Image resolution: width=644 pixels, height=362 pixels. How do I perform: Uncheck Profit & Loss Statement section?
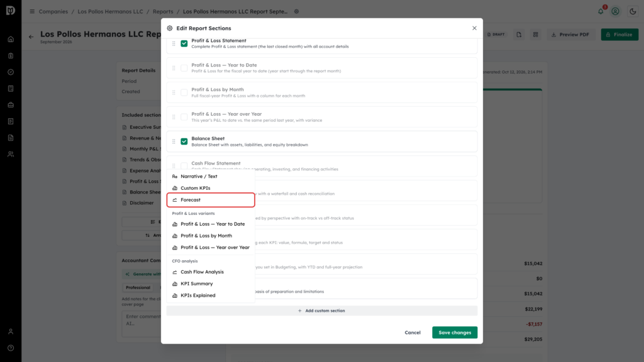tap(184, 43)
